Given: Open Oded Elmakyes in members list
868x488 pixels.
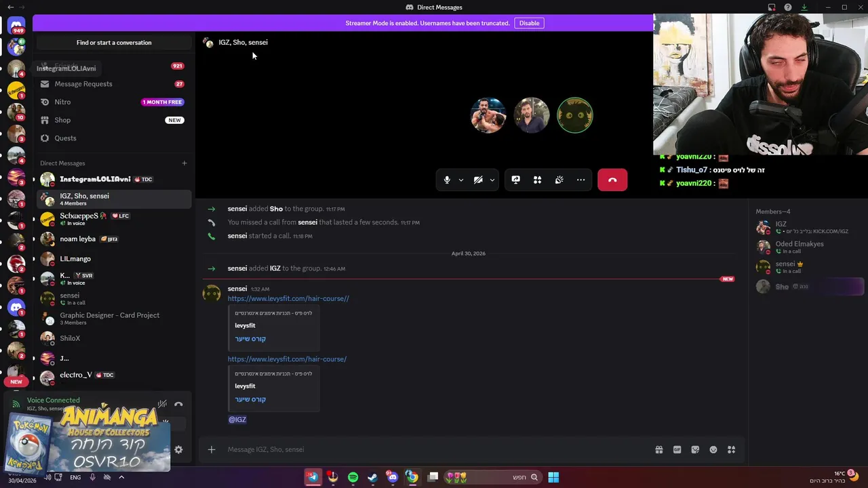Looking at the screenshot, I should tap(809, 247).
